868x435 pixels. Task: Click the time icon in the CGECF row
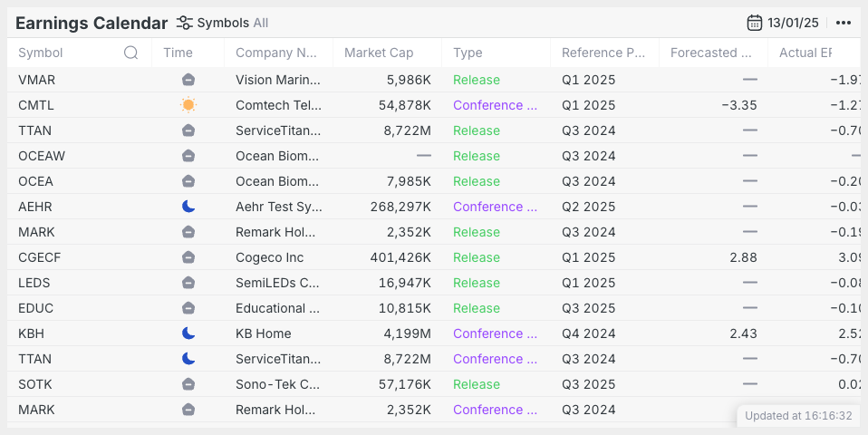click(x=188, y=257)
